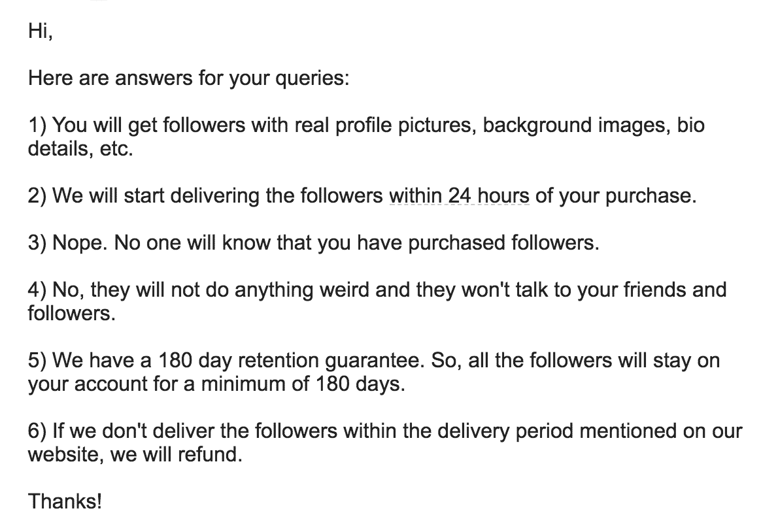
Task: Click the "2)" list number
Action: (x=37, y=196)
